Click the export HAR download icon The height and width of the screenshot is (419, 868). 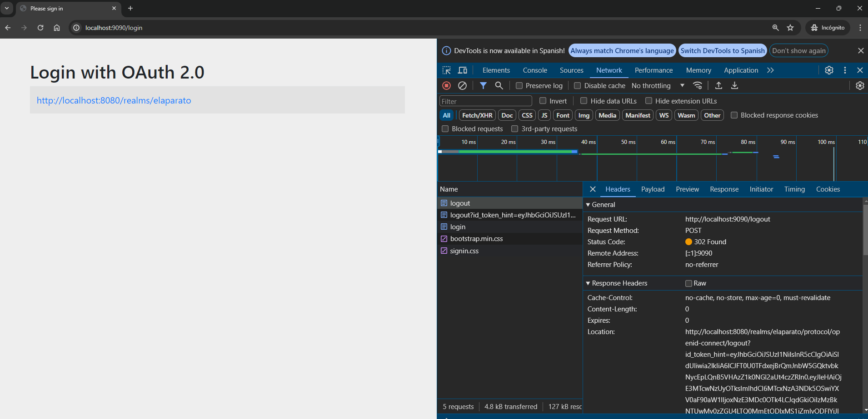(x=734, y=85)
